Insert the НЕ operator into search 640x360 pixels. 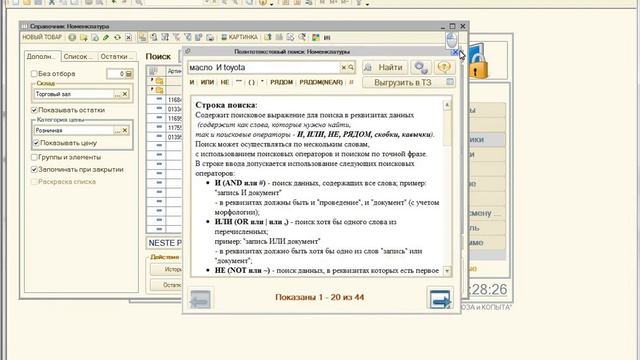225,82
